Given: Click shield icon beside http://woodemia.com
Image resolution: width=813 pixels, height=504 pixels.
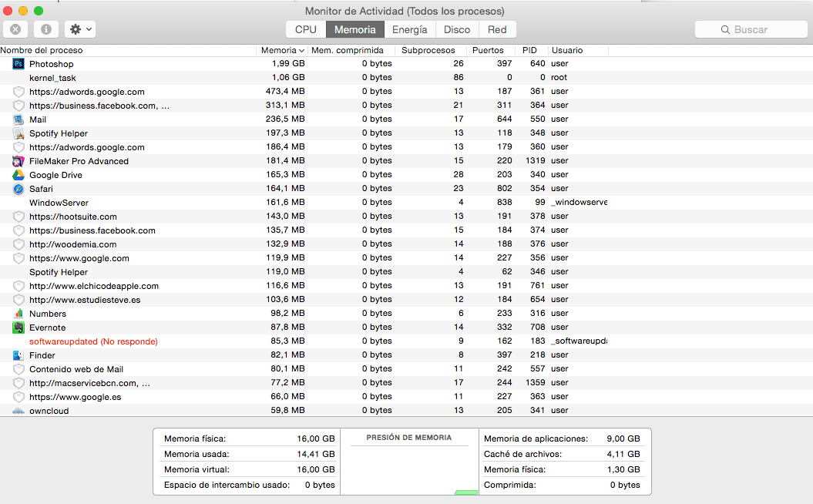Looking at the screenshot, I should (18, 244).
